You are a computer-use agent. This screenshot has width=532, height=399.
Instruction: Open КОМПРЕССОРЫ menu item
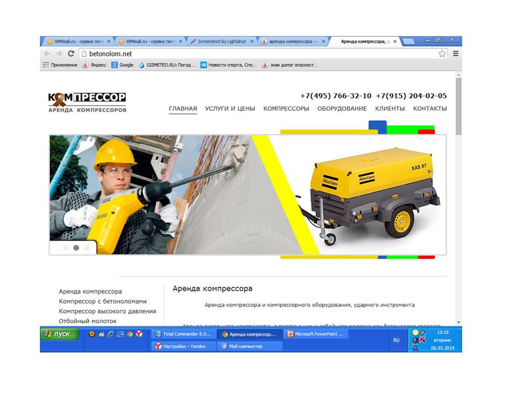286,109
